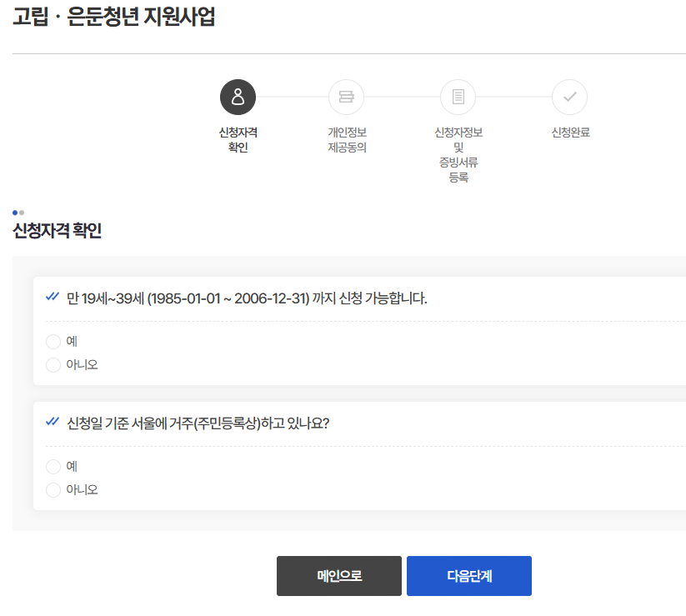Click the person icon for 신청자격 확인 step
The image size is (686, 616).
pos(238,98)
